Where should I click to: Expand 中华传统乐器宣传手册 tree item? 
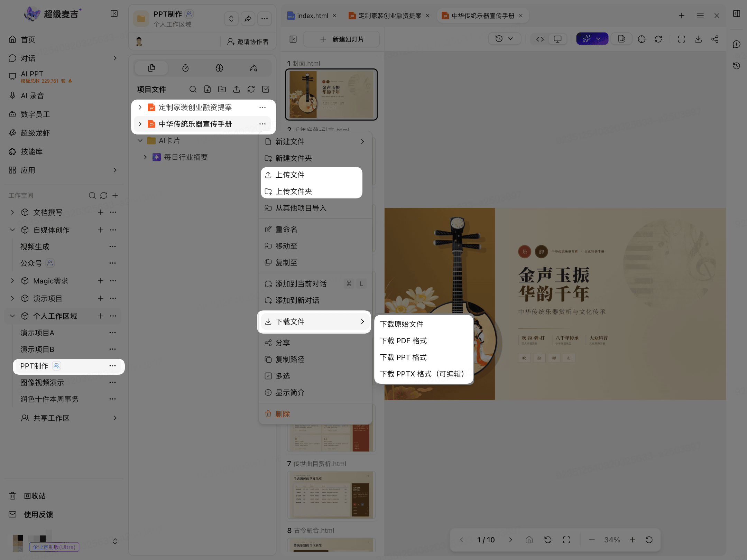(140, 124)
